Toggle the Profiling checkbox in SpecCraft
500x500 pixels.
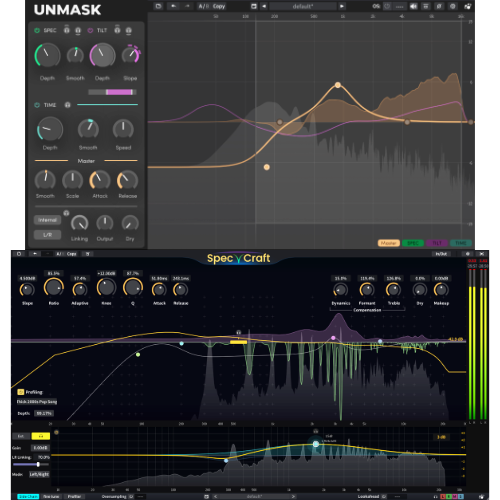20,392
